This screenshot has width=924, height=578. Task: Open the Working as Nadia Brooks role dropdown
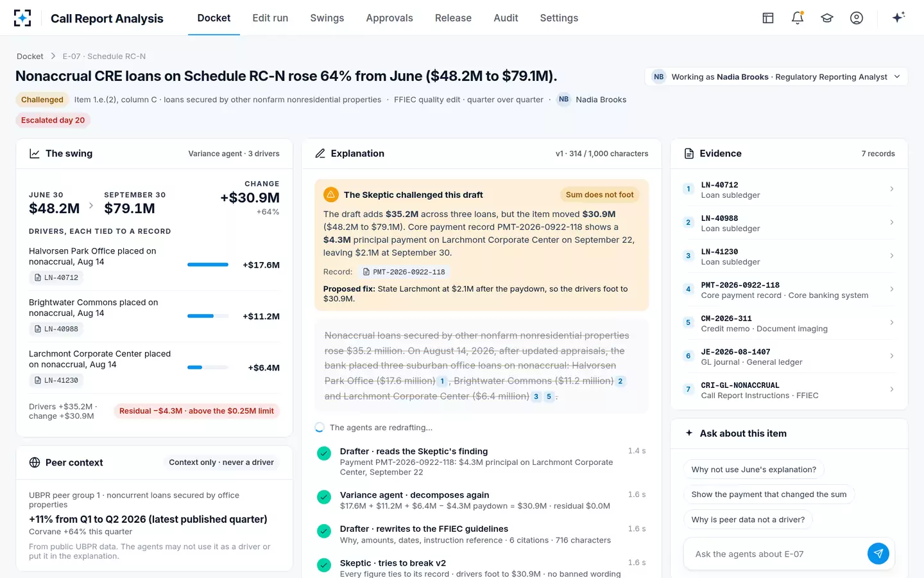776,76
